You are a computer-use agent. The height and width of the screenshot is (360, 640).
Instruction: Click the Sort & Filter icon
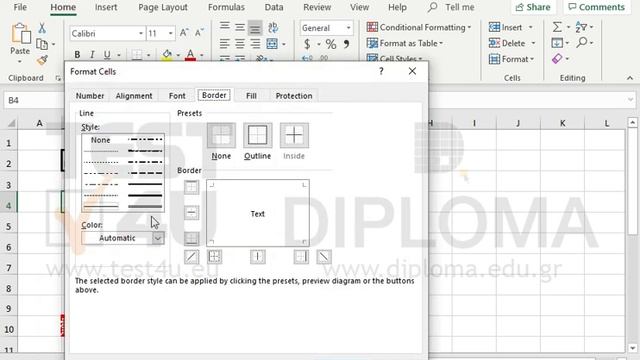point(581,27)
